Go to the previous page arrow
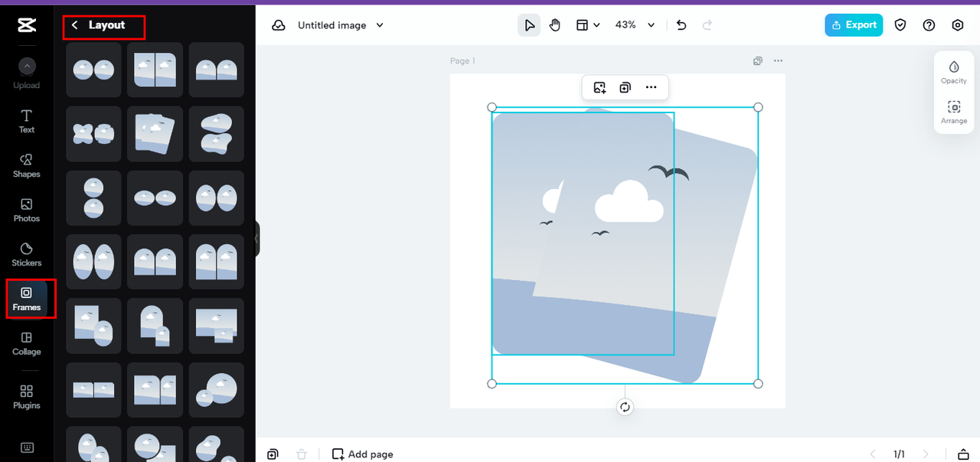Viewport: 980px width, 462px height. tap(871, 454)
